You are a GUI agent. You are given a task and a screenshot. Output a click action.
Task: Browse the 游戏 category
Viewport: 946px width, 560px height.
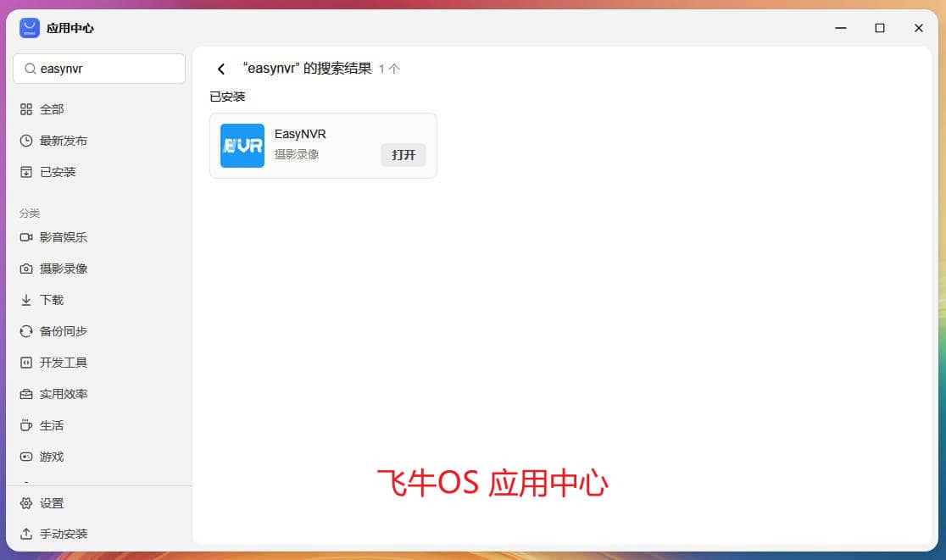(51, 457)
